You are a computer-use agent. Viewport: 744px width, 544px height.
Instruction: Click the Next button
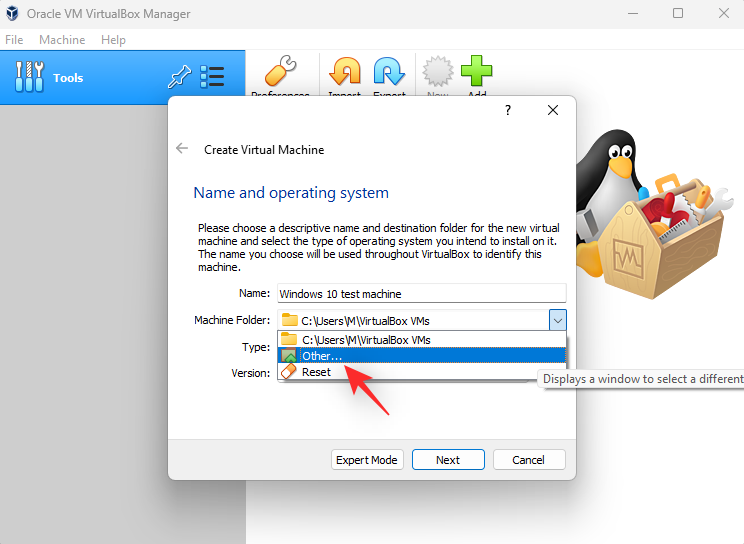pyautogui.click(x=448, y=460)
